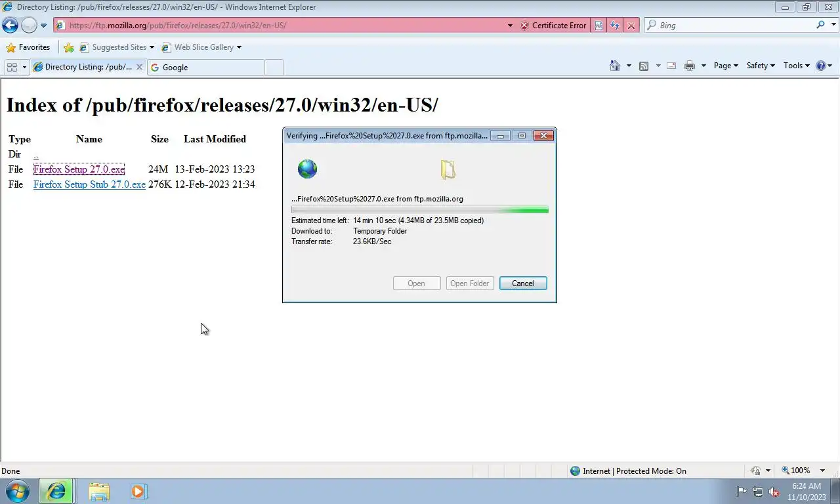This screenshot has height=504, width=840.
Task: Open the Safety menu
Action: (761, 66)
